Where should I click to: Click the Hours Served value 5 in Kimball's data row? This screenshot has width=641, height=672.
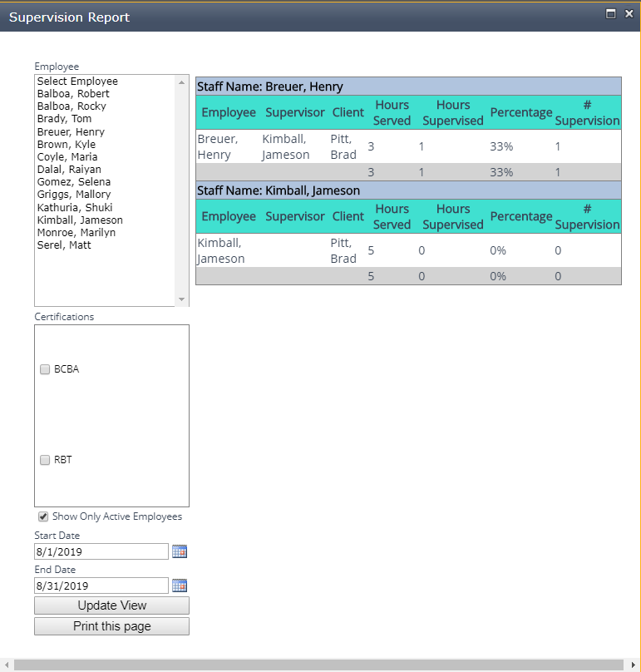pos(371,250)
